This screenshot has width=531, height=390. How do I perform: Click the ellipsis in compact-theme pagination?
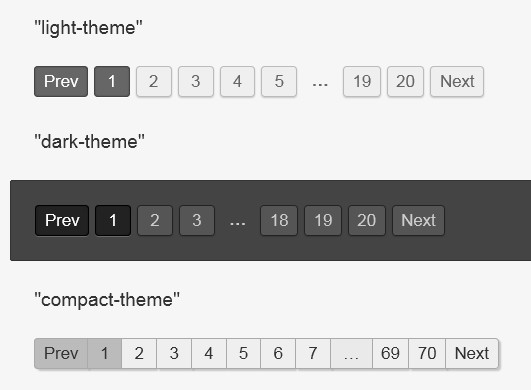tap(351, 353)
